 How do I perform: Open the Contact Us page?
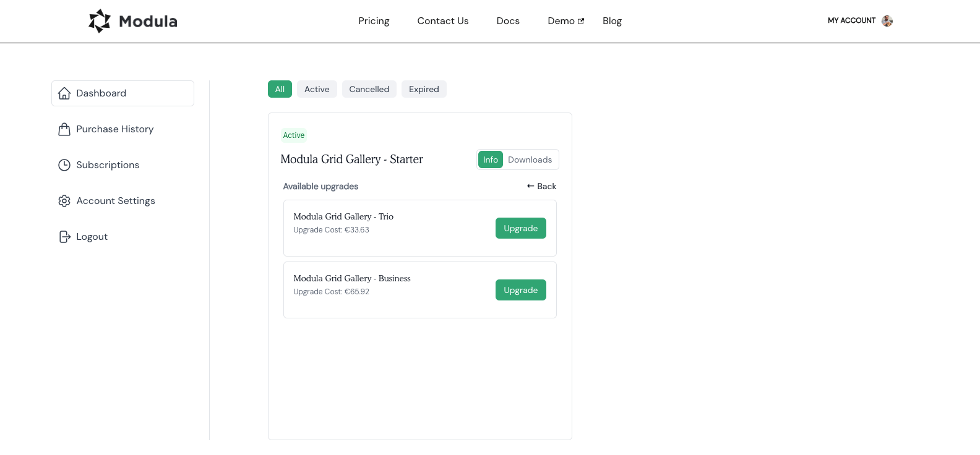click(x=443, y=21)
